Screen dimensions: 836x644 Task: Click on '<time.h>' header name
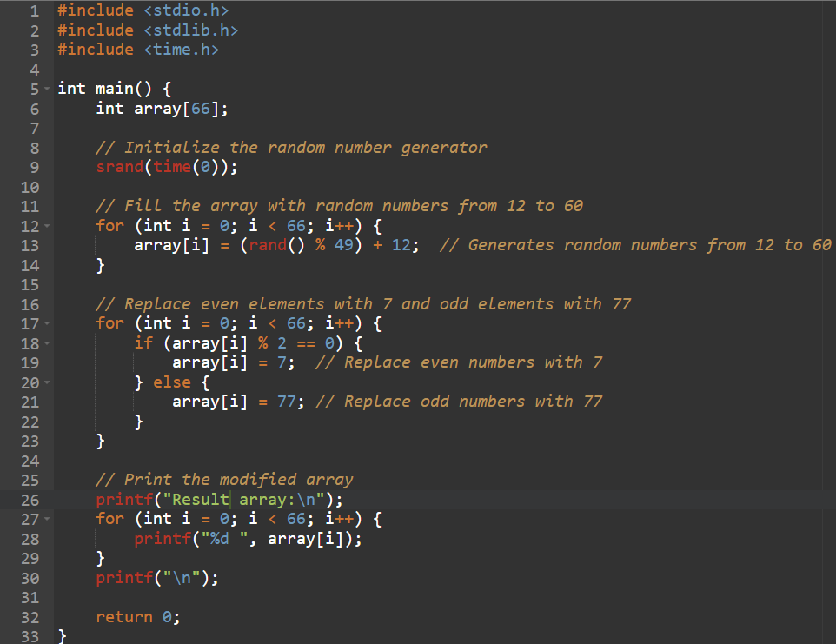[x=182, y=50]
